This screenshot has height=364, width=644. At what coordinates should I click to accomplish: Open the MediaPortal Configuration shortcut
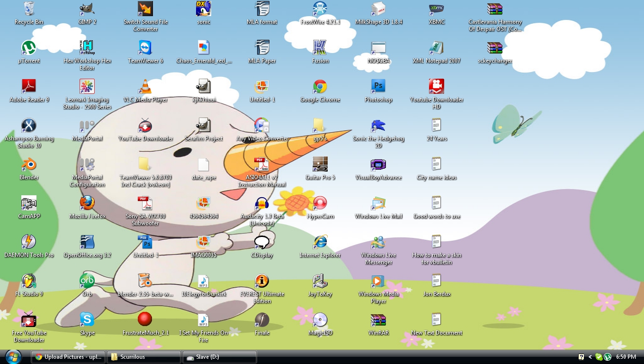[x=87, y=164]
